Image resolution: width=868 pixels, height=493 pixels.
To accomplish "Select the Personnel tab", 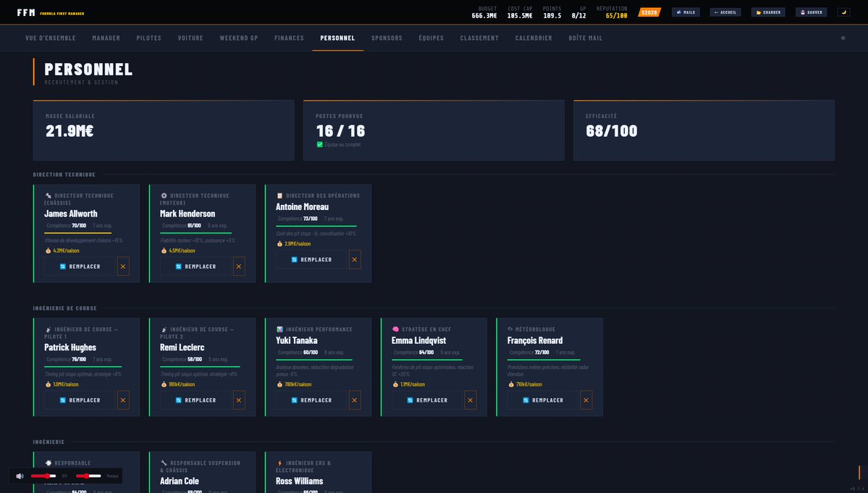I will pyautogui.click(x=337, y=38).
